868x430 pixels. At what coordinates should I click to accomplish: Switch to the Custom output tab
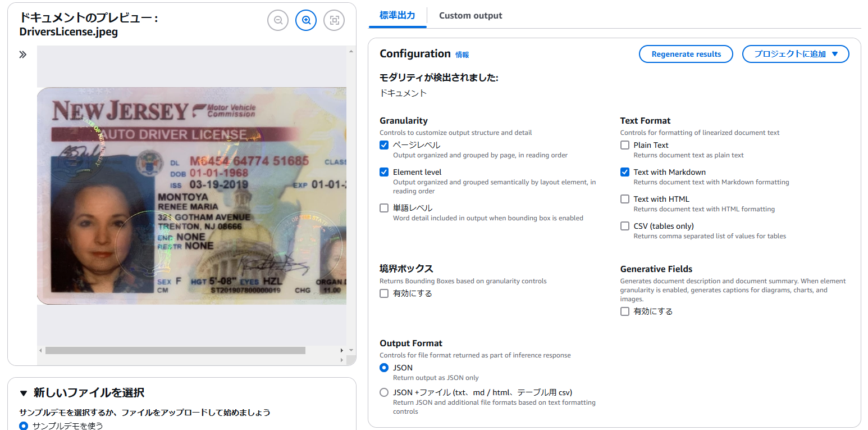[470, 15]
